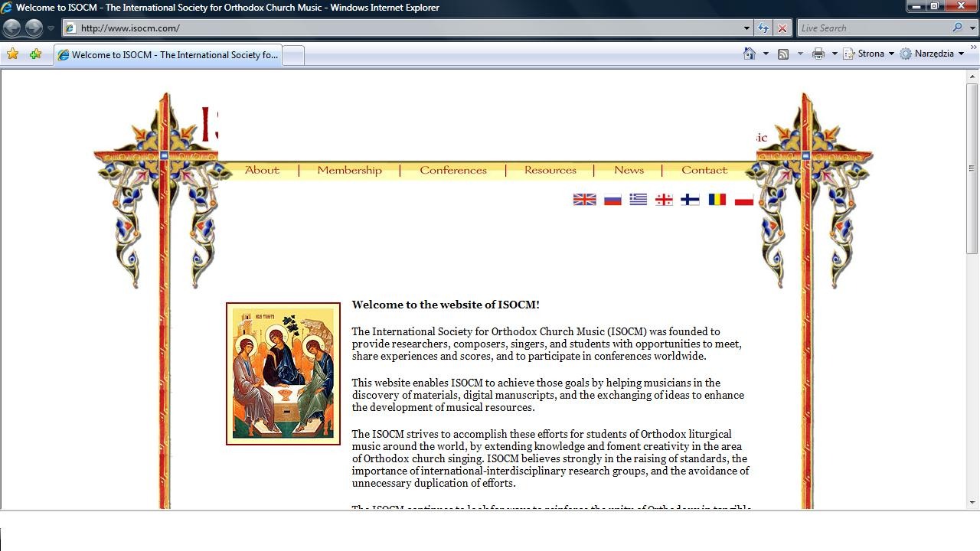Image resolution: width=980 pixels, height=551 pixels.
Task: Refresh the page with the blue arrows icon
Action: pos(763,28)
